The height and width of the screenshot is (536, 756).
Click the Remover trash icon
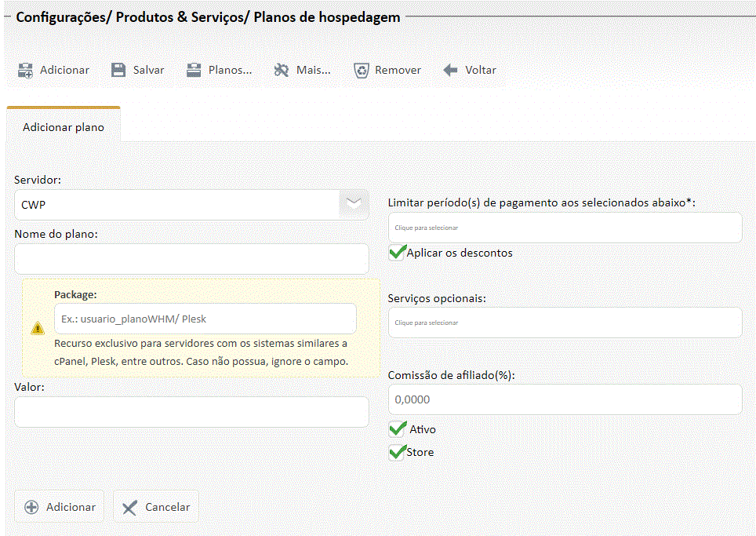tap(361, 70)
